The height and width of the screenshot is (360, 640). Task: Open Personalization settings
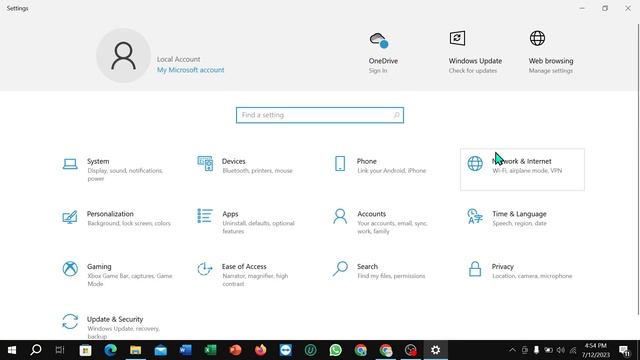[117, 222]
